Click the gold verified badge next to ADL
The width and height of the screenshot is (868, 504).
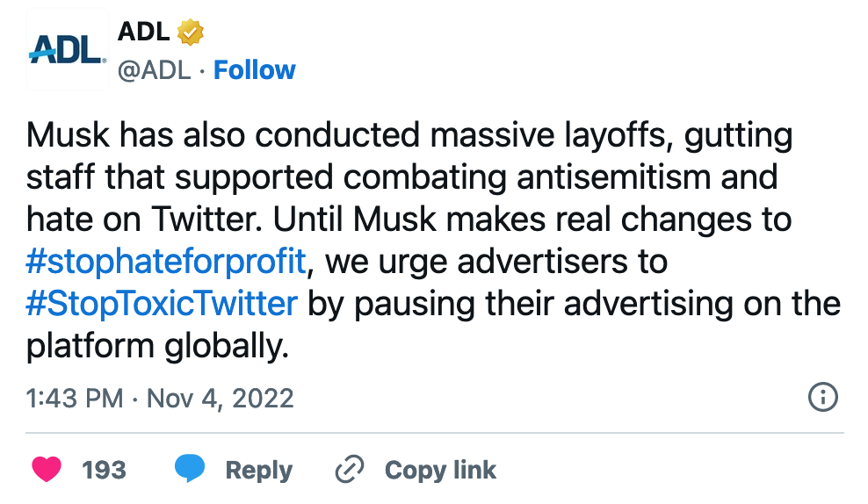coord(190,32)
